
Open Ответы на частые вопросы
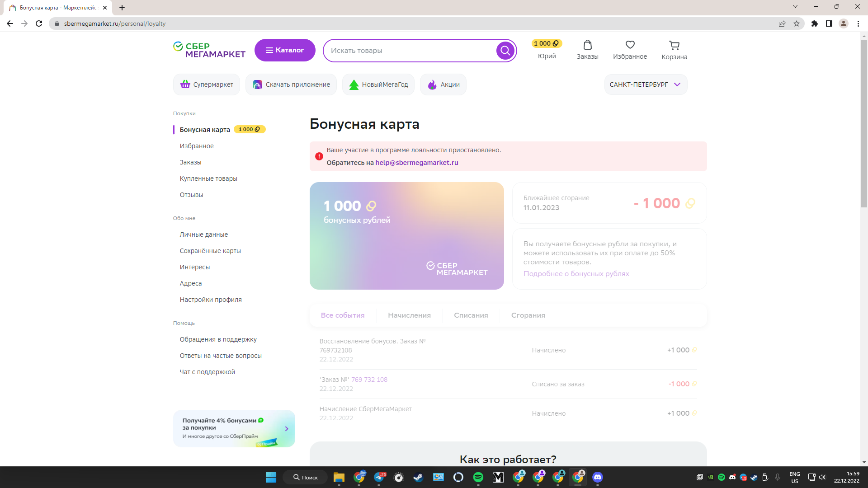tap(221, 356)
